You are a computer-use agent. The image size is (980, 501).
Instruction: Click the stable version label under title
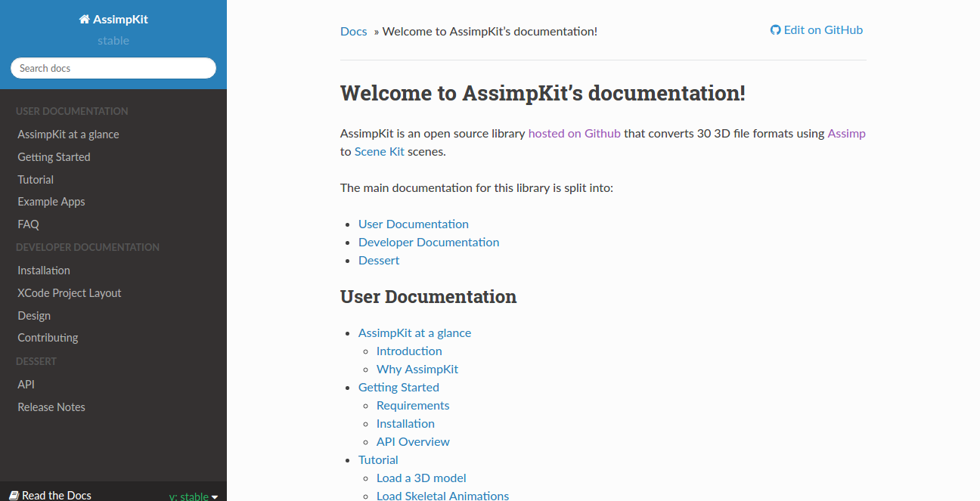[113, 41]
